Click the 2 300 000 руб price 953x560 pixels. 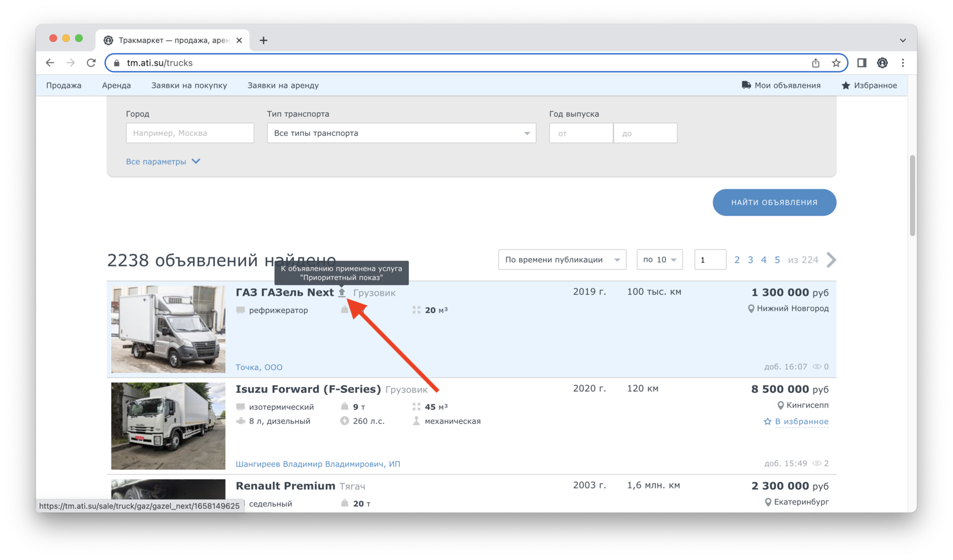[790, 486]
